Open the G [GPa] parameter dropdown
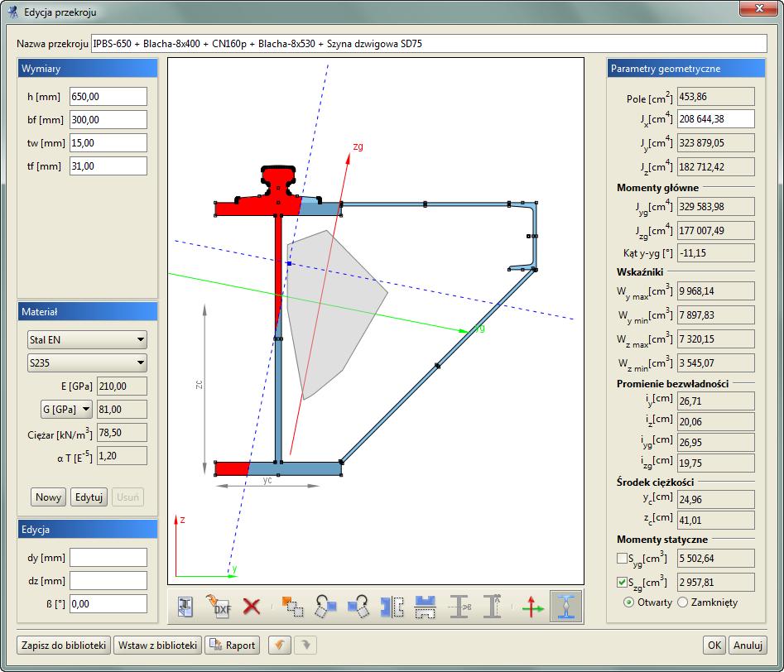 (66, 409)
